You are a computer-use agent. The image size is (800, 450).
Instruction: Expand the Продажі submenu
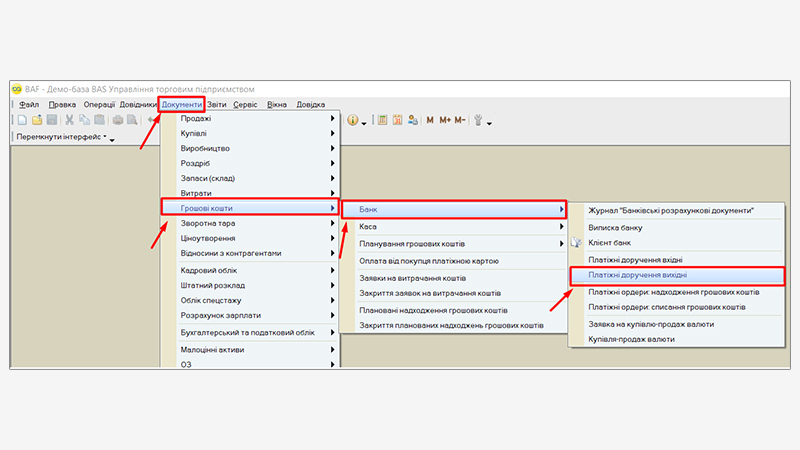click(x=250, y=119)
